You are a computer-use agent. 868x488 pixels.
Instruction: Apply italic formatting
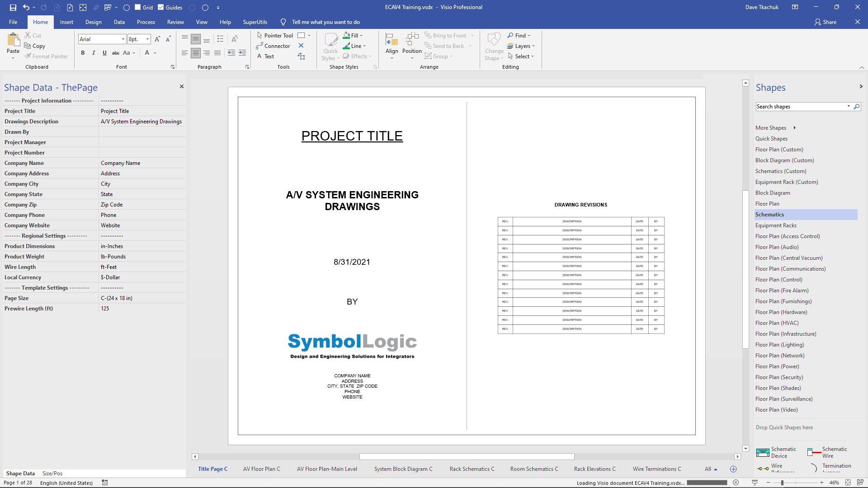(x=94, y=53)
